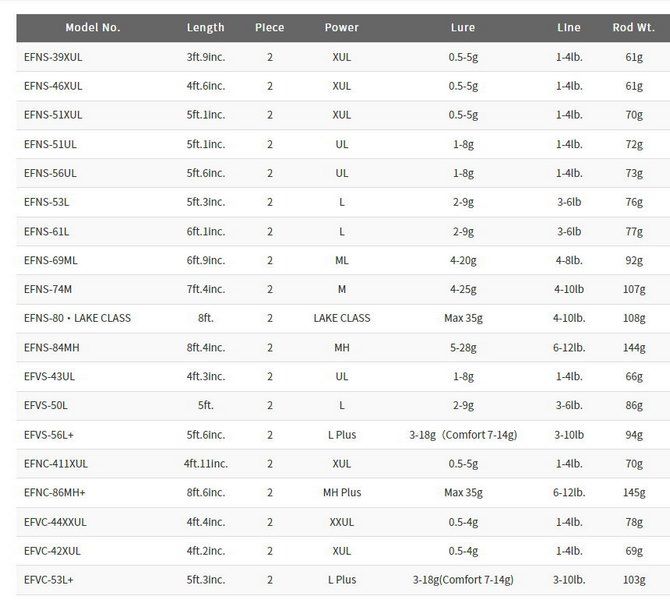The height and width of the screenshot is (600, 670).
Task: Click the EFNS-51UL model name
Action: pos(50,144)
